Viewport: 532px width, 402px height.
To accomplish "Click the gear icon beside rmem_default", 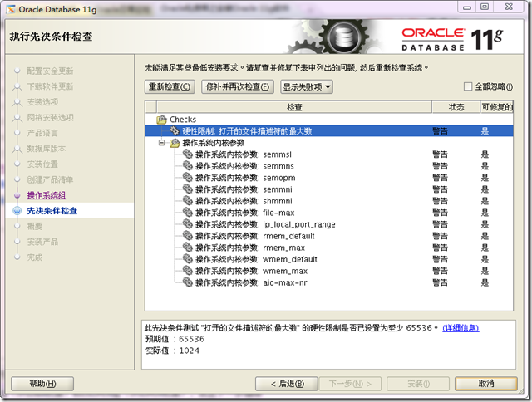I will tap(188, 236).
